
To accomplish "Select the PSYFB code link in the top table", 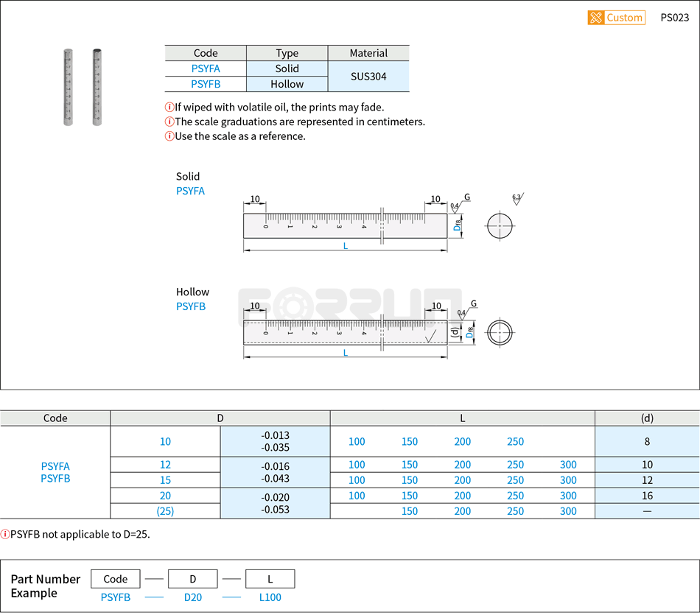I will point(206,83).
